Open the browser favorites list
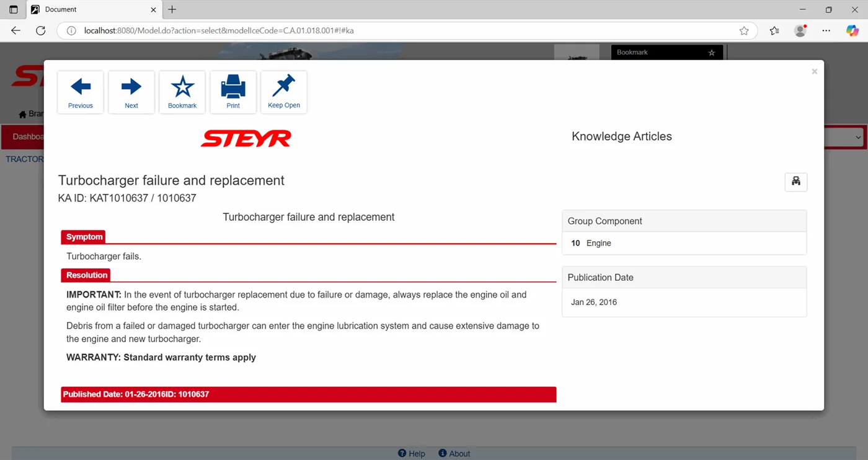868x460 pixels. [x=774, y=30]
